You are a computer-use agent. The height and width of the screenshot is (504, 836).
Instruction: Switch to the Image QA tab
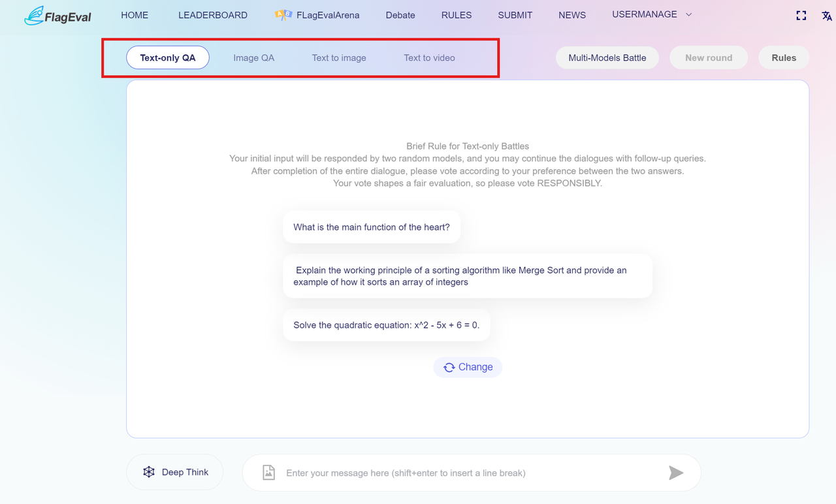[x=253, y=57]
